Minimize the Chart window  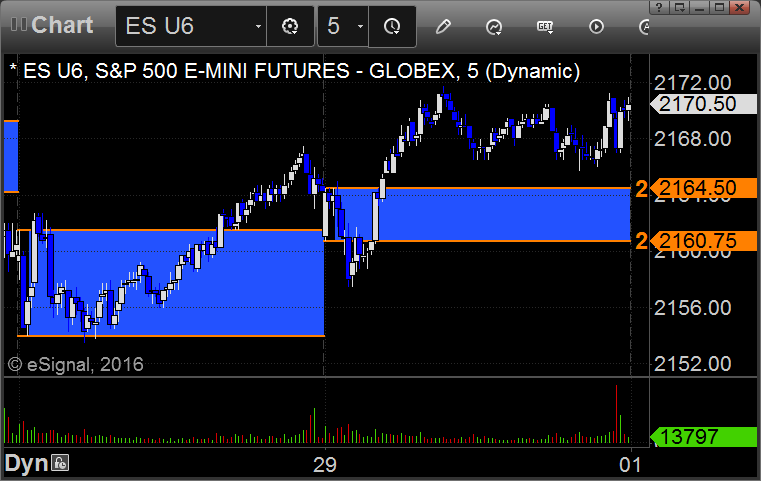coord(699,7)
